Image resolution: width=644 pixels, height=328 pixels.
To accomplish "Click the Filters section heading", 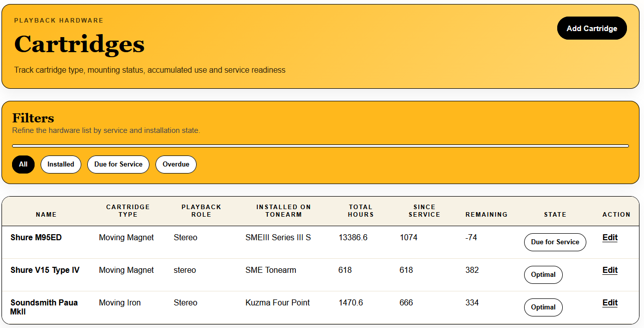I will coord(33,118).
